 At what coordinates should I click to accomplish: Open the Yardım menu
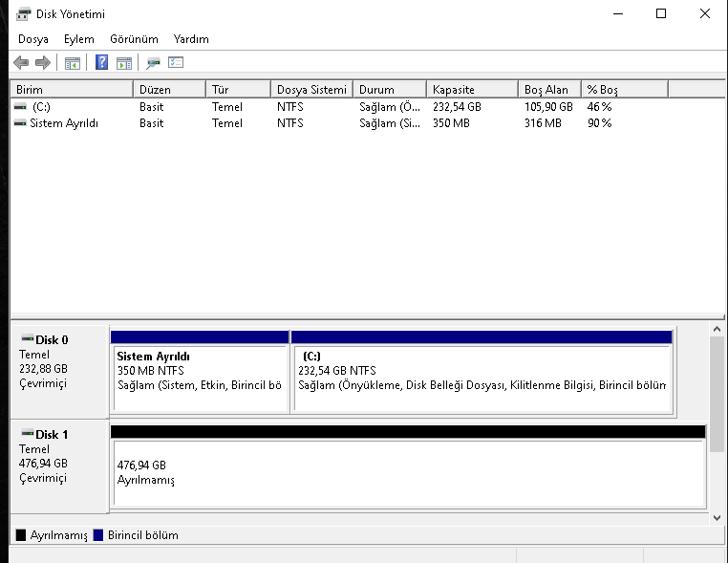(x=191, y=39)
